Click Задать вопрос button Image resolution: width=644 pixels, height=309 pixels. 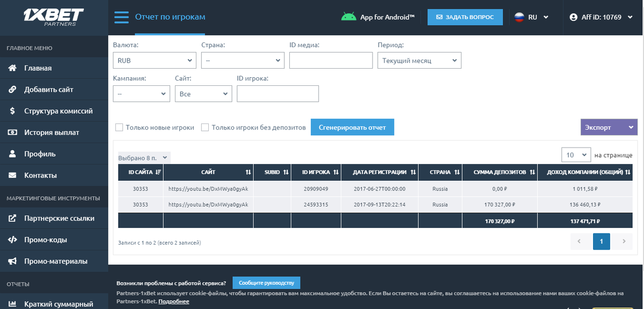click(465, 17)
